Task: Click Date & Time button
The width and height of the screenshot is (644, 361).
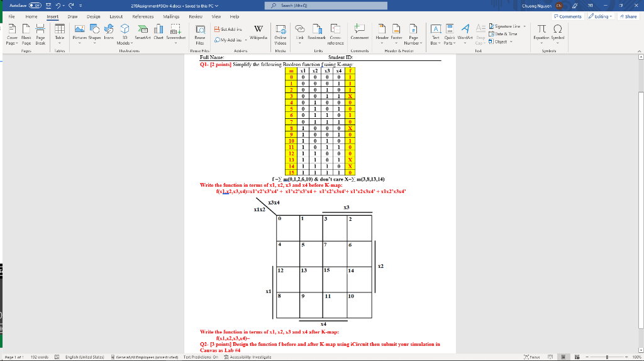Action: (x=502, y=34)
